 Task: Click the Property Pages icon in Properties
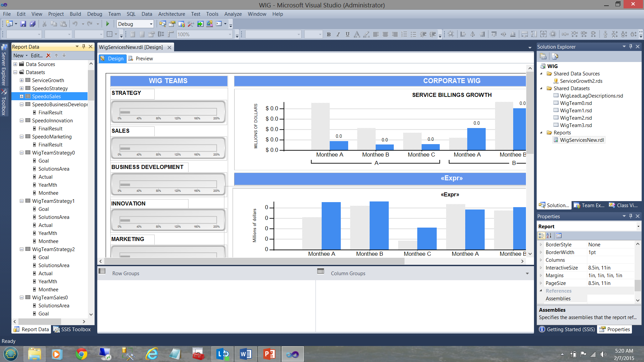[559, 236]
